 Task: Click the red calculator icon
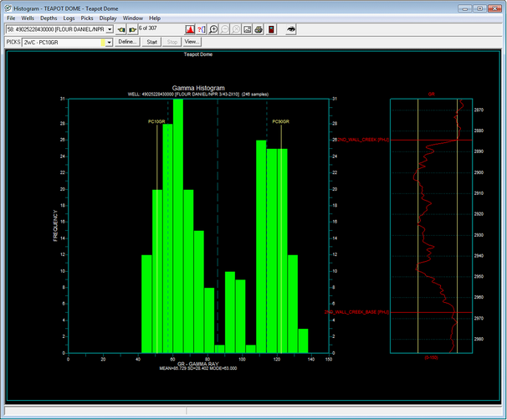(270, 29)
